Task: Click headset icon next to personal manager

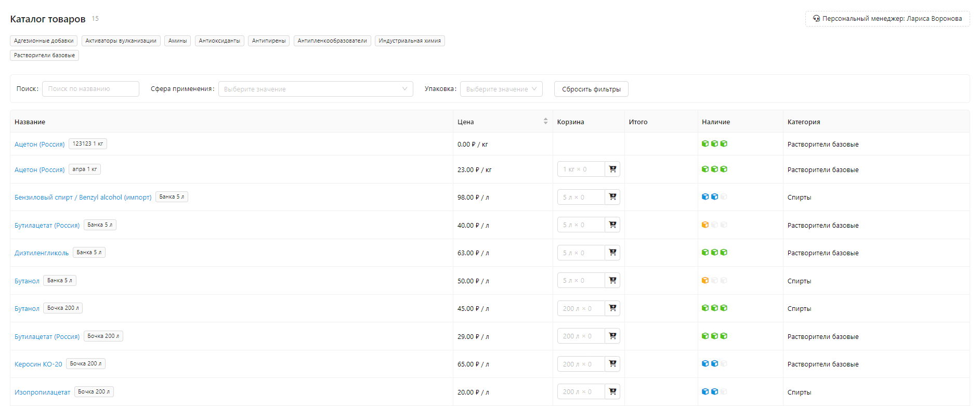Action: click(816, 19)
